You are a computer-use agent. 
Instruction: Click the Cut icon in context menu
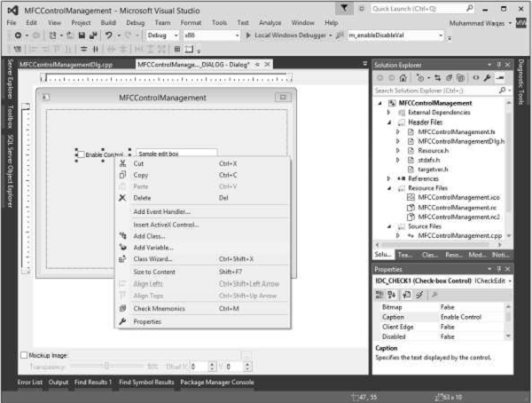click(x=122, y=163)
